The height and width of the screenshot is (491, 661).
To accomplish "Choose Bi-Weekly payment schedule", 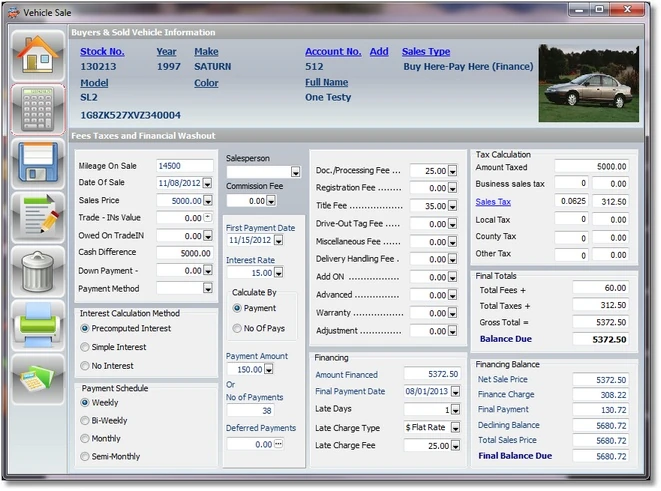I will (x=85, y=422).
